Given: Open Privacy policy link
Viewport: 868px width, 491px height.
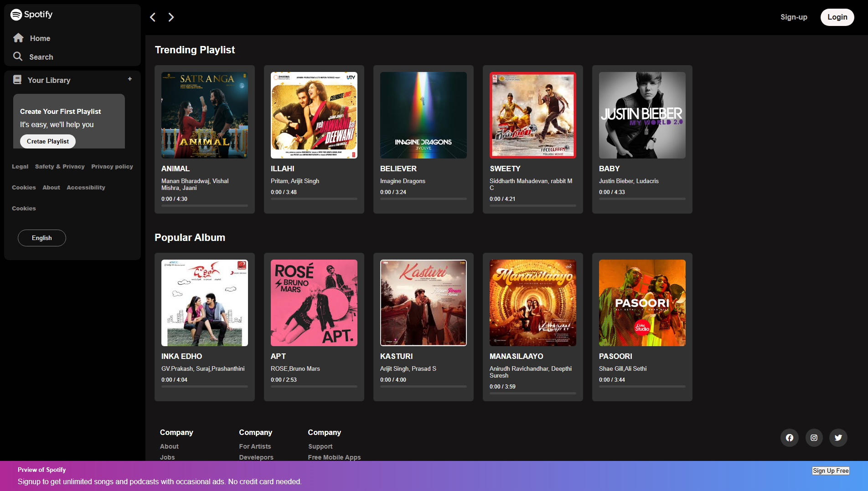Looking at the screenshot, I should [112, 167].
